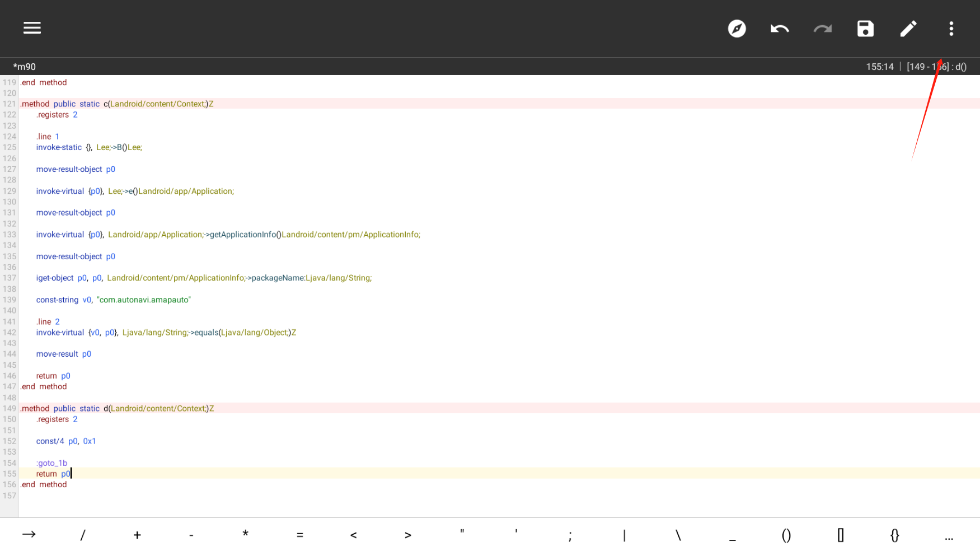Tap the forward slash symbol key

[83, 535]
